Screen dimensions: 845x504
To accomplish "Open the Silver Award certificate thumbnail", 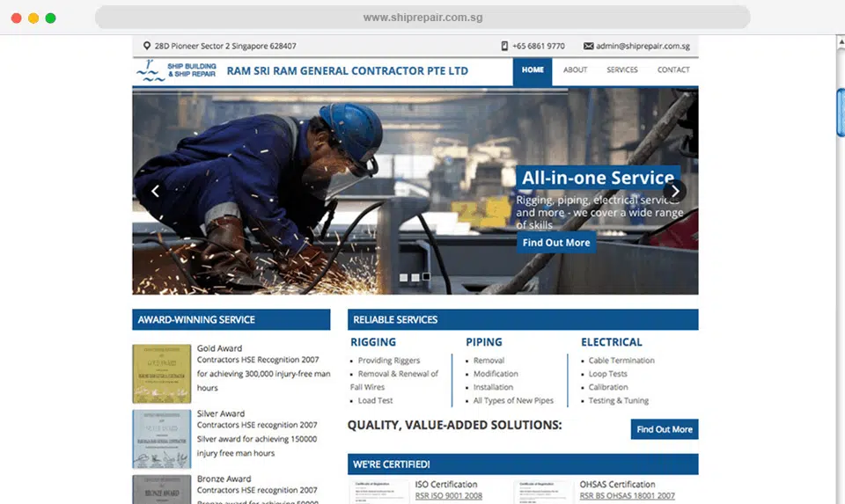I will click(x=162, y=439).
